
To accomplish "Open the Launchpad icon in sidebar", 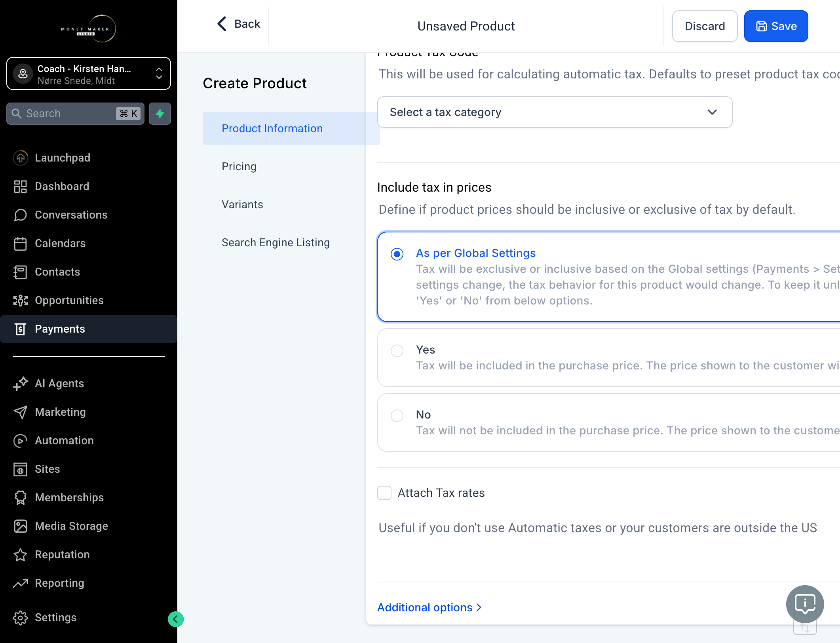I will pyautogui.click(x=20, y=158).
